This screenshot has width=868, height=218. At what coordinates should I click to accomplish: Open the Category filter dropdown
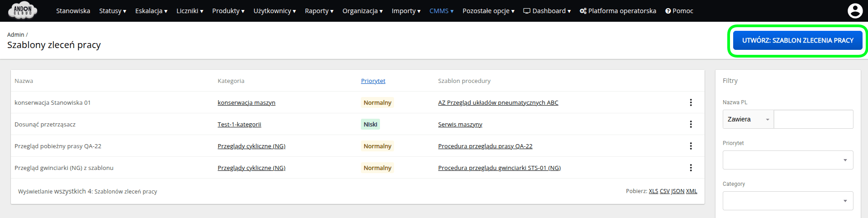click(x=788, y=201)
